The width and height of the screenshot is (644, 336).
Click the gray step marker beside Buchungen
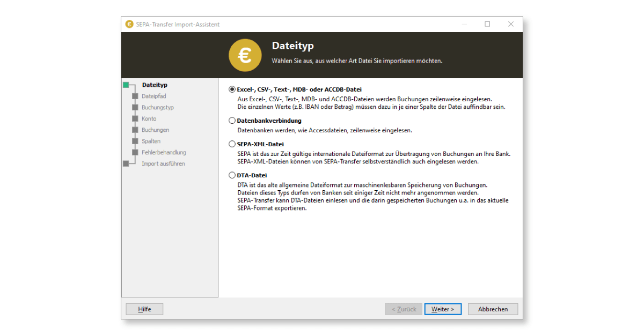[135, 130]
